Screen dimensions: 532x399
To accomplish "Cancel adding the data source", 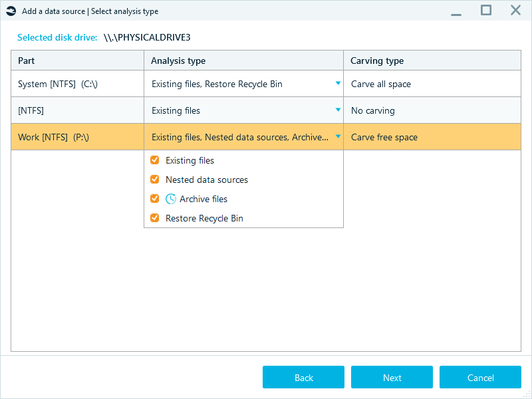I will [x=480, y=377].
